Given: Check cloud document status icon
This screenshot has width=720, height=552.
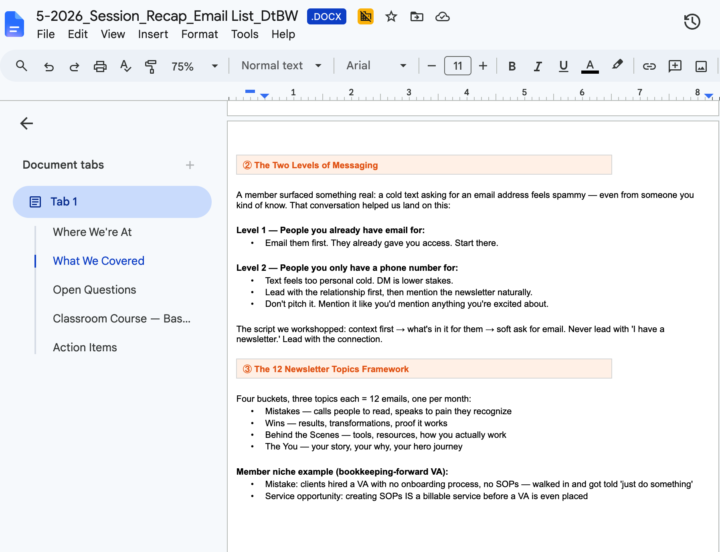Looking at the screenshot, I should coord(442,17).
